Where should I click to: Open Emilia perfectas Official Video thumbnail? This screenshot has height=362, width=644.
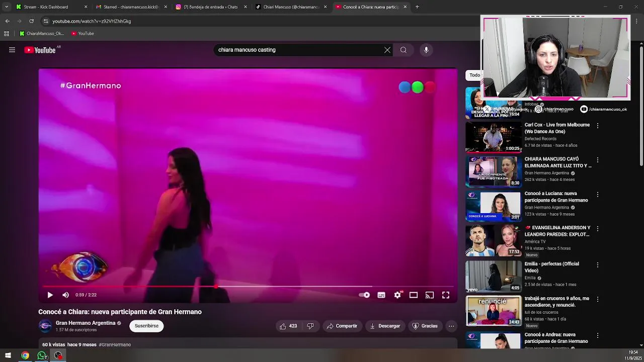(494, 276)
